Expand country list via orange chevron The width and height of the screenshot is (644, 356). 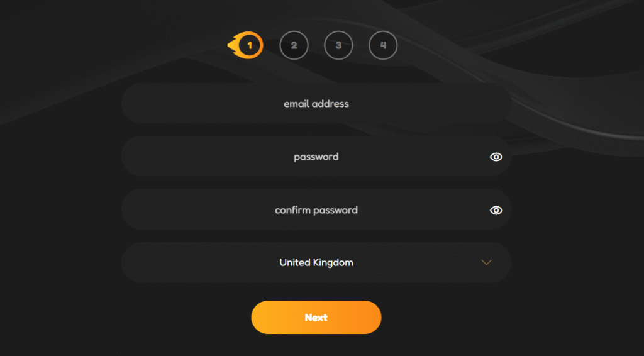pyautogui.click(x=486, y=262)
